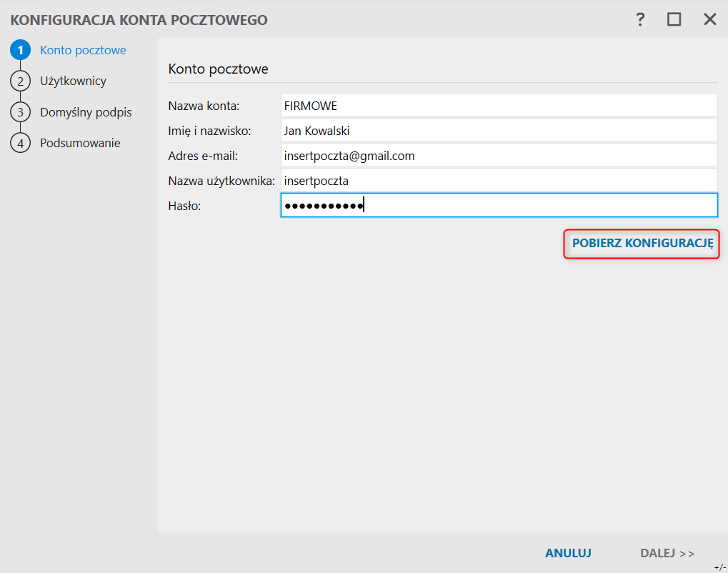Go to the Konto pocztowe step label
The width and height of the screenshot is (728, 573).
tap(83, 50)
